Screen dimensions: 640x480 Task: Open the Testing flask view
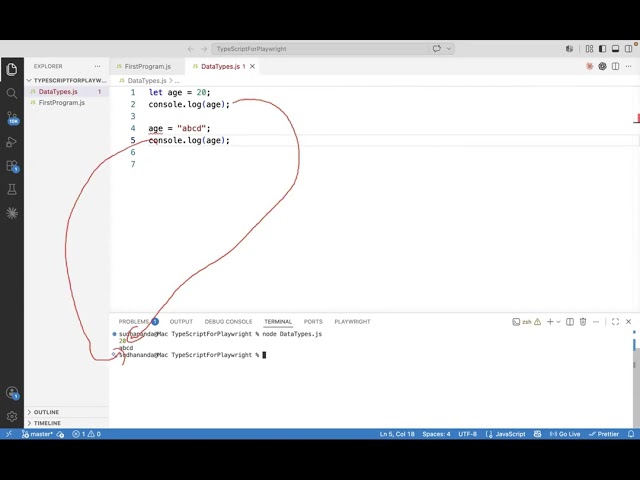[12, 189]
